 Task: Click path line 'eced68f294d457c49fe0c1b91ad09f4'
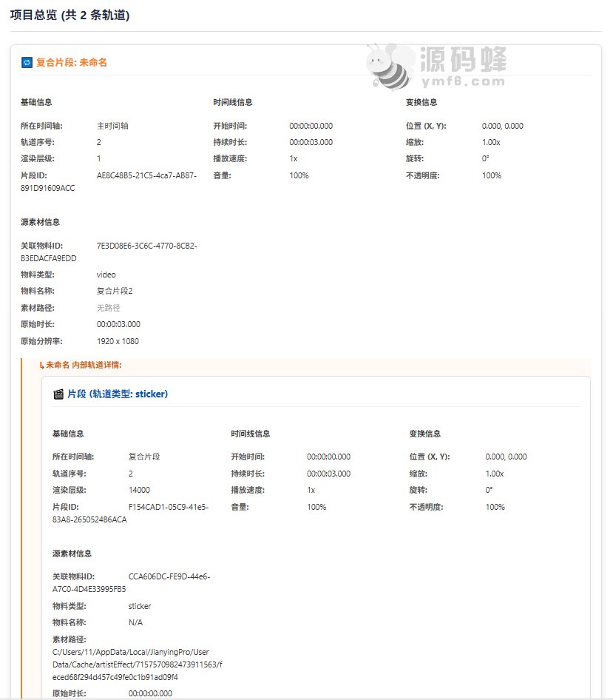click(x=115, y=677)
